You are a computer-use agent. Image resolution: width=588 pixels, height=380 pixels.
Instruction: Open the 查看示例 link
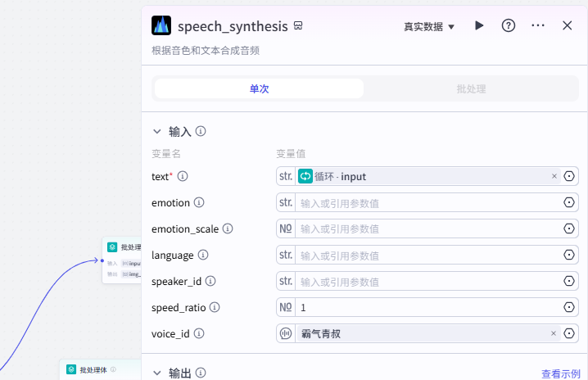[x=561, y=373]
